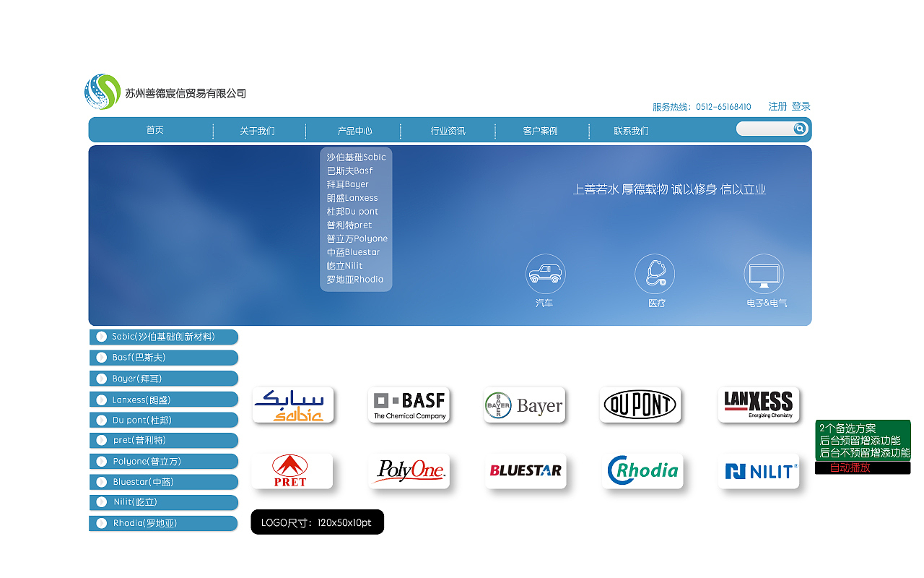Choose 中蓝Bluestar in the dropdown menu
This screenshot has width=924, height=578.
[353, 252]
